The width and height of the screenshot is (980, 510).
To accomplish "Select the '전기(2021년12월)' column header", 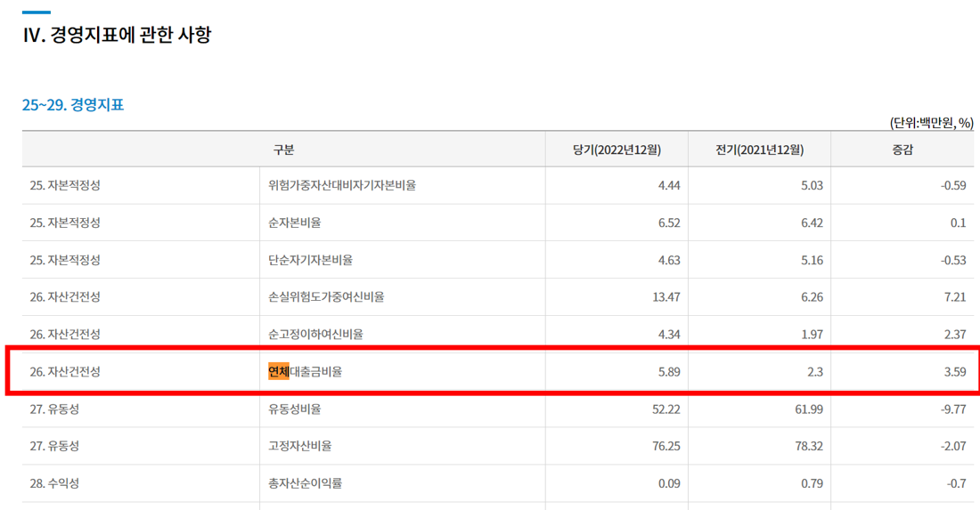I will [759, 150].
